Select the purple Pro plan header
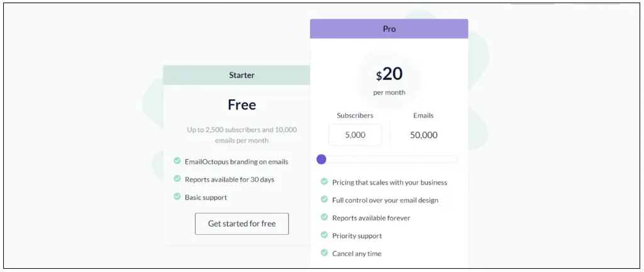 [x=389, y=29]
